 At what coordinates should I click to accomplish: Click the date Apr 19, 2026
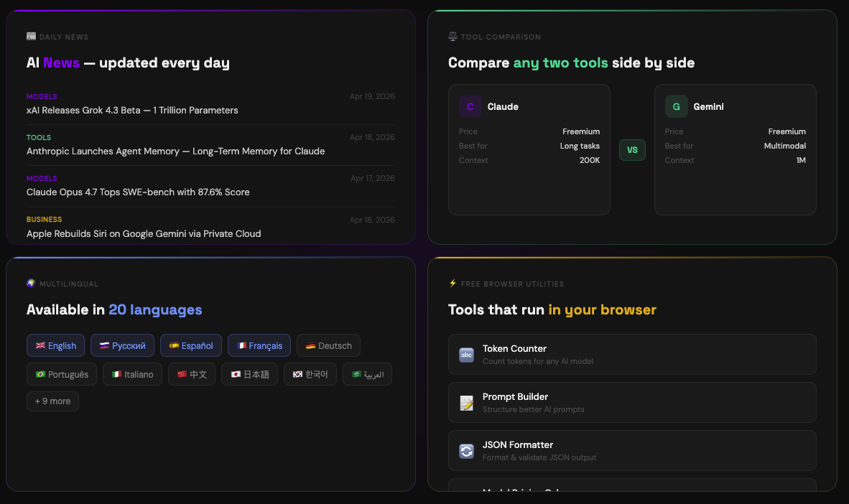point(372,96)
